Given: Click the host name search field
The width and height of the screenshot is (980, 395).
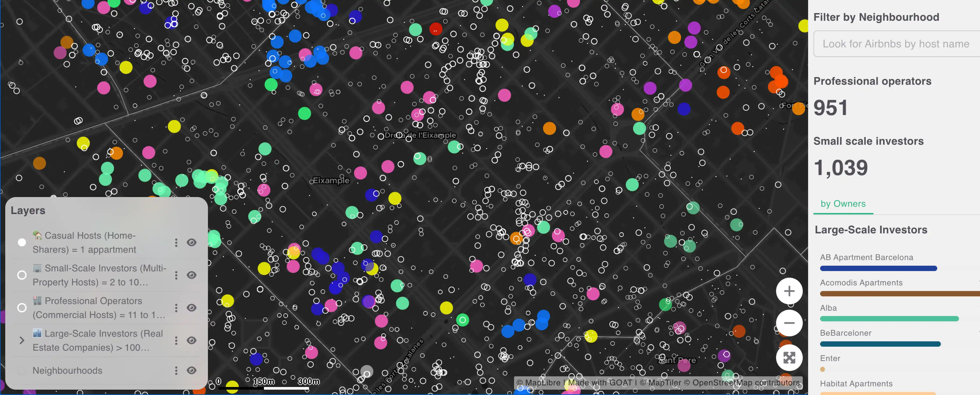Looking at the screenshot, I should [896, 44].
